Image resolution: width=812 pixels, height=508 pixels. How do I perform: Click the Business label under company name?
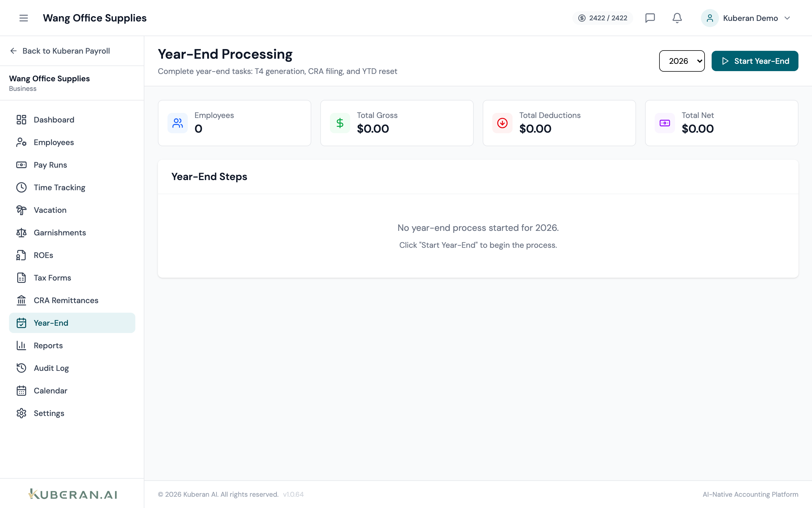(23, 89)
